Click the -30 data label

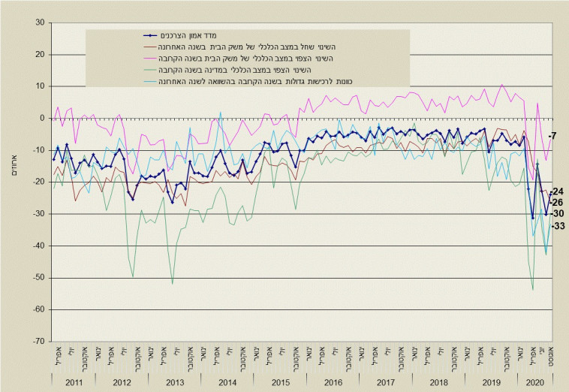point(557,213)
